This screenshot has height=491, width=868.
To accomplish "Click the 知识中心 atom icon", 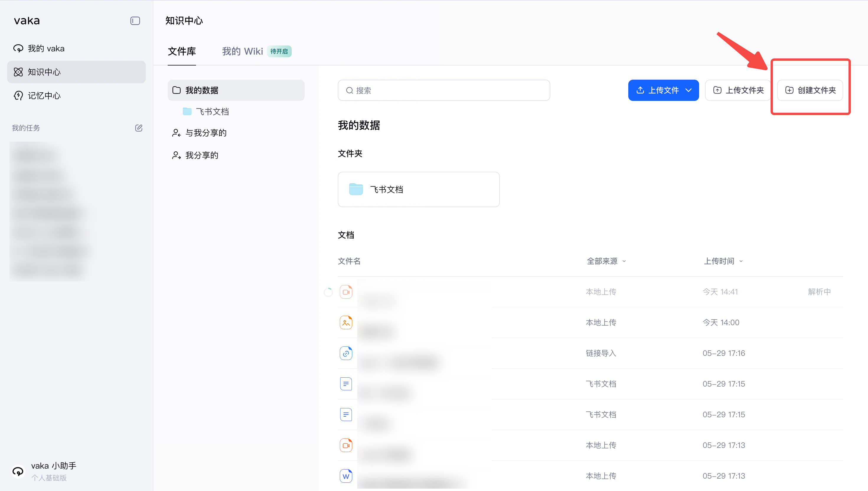I will click(x=18, y=72).
